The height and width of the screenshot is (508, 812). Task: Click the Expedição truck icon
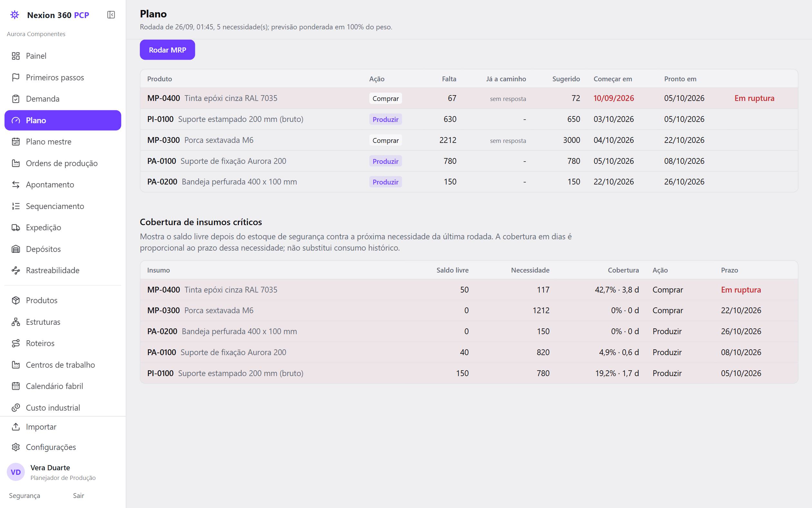[x=16, y=227]
